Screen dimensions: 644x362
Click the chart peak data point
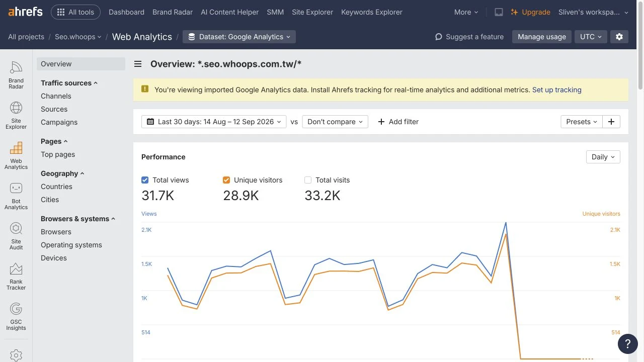(x=506, y=222)
